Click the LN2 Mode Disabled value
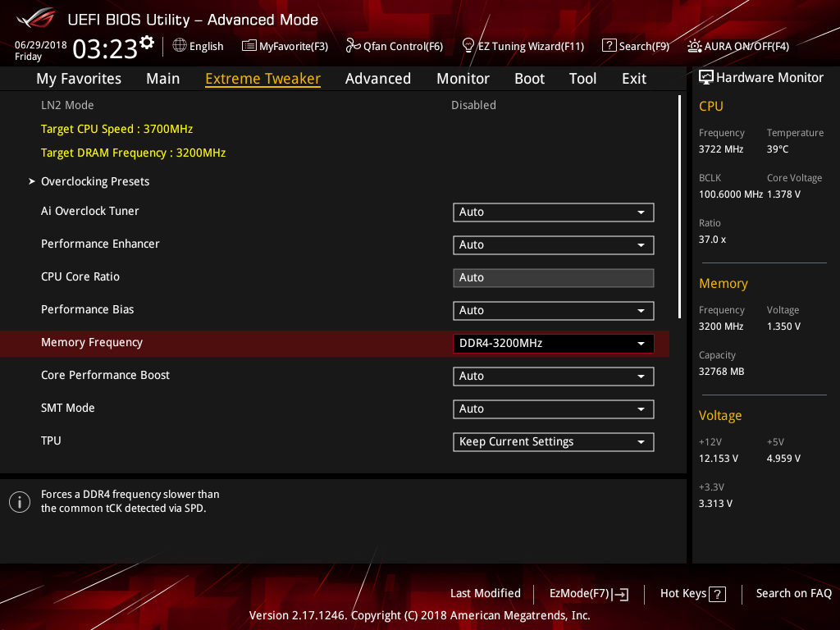The image size is (840, 630). [x=473, y=105]
